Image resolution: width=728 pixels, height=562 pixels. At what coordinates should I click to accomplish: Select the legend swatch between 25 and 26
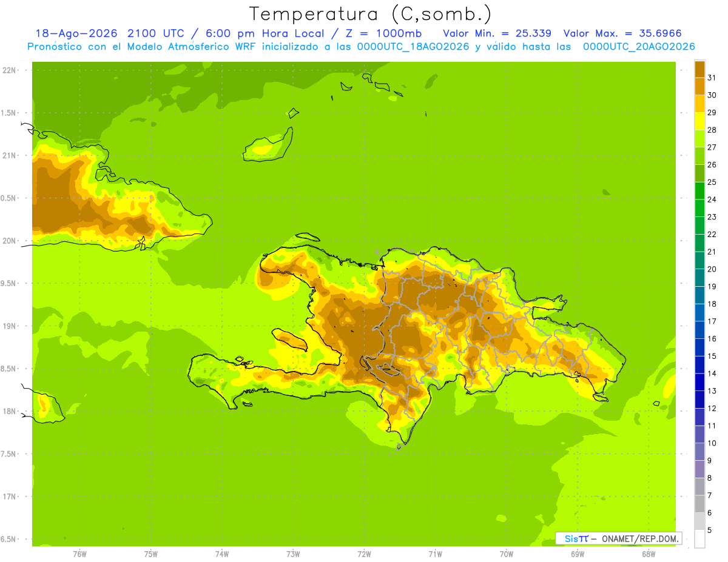tap(699, 173)
